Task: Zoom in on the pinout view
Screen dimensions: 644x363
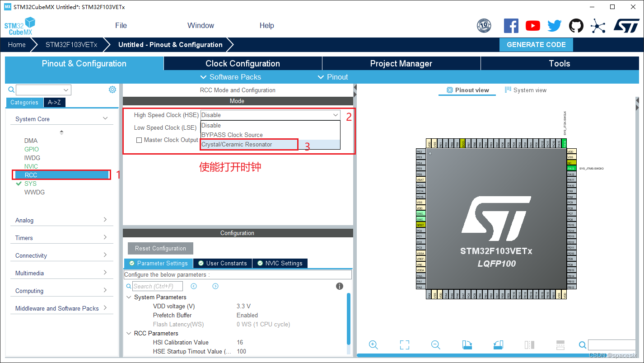Action: click(x=373, y=345)
